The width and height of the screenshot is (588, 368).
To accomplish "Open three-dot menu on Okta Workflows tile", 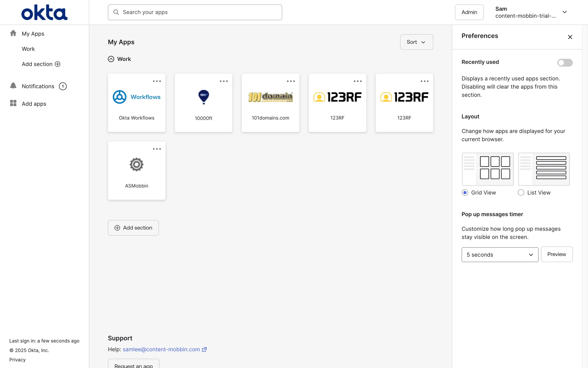I will [x=157, y=81].
